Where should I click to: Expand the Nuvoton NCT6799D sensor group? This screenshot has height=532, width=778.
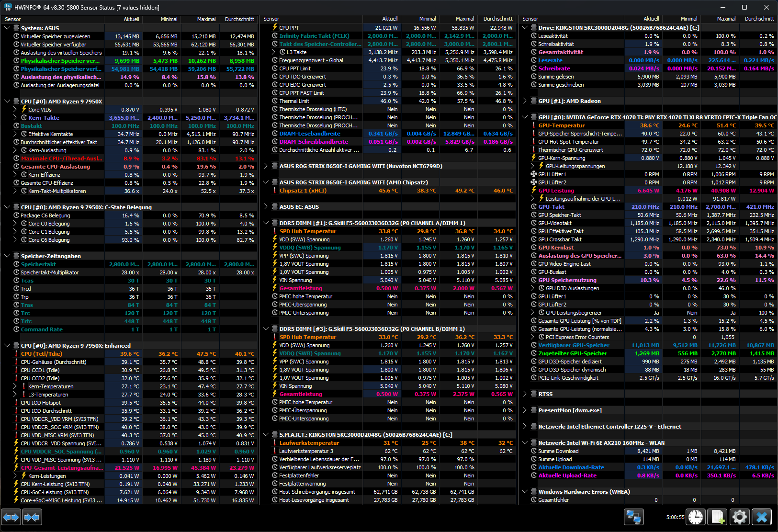pos(266,166)
